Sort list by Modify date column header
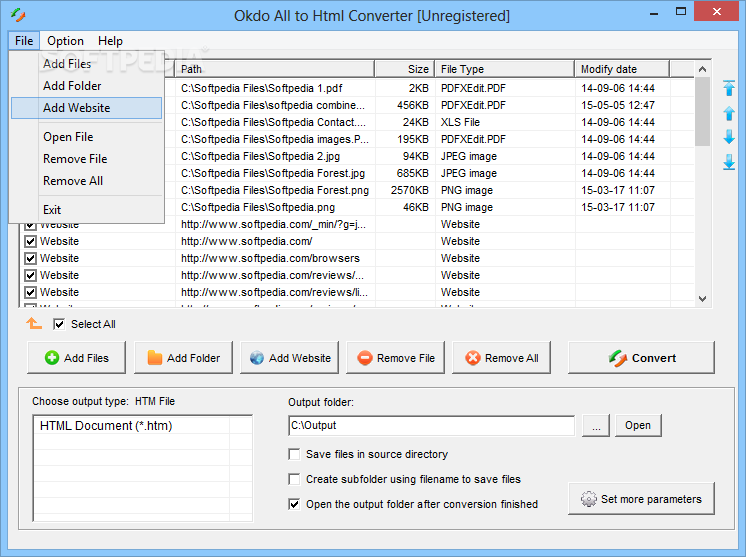Image resolution: width=746 pixels, height=557 pixels. [622, 69]
